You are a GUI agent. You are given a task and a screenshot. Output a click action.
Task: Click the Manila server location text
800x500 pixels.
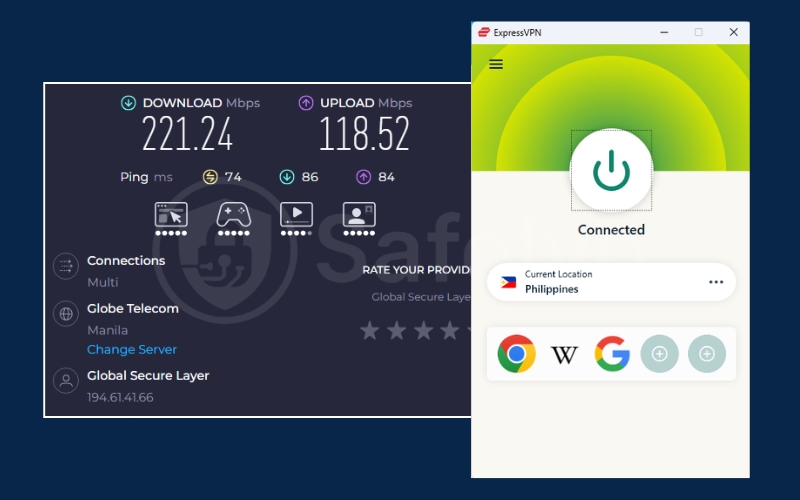point(107,330)
